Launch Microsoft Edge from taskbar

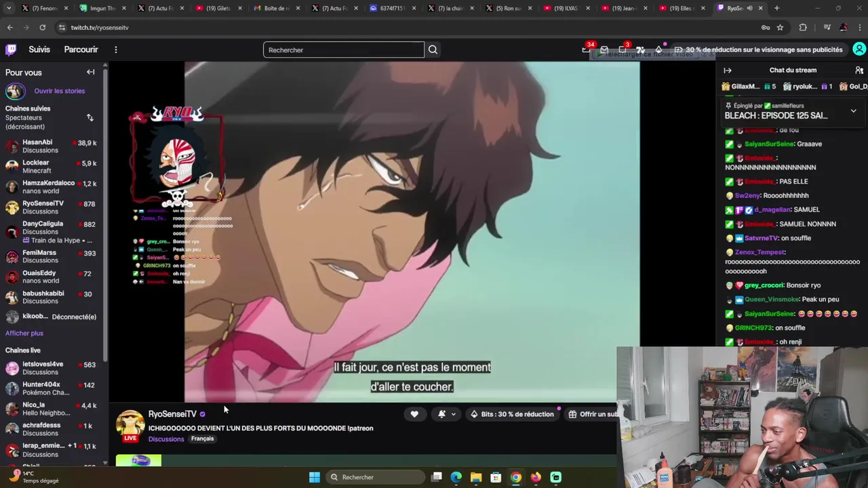pos(456,477)
